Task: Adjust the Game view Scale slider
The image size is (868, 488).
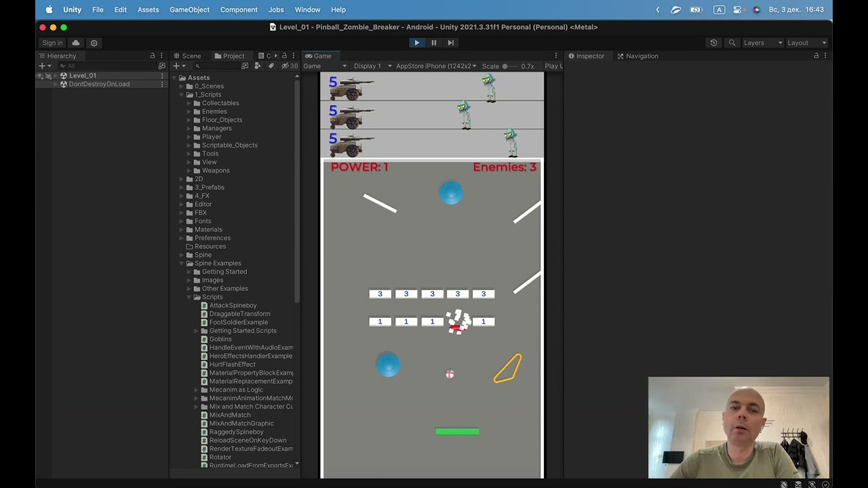Action: (x=511, y=66)
